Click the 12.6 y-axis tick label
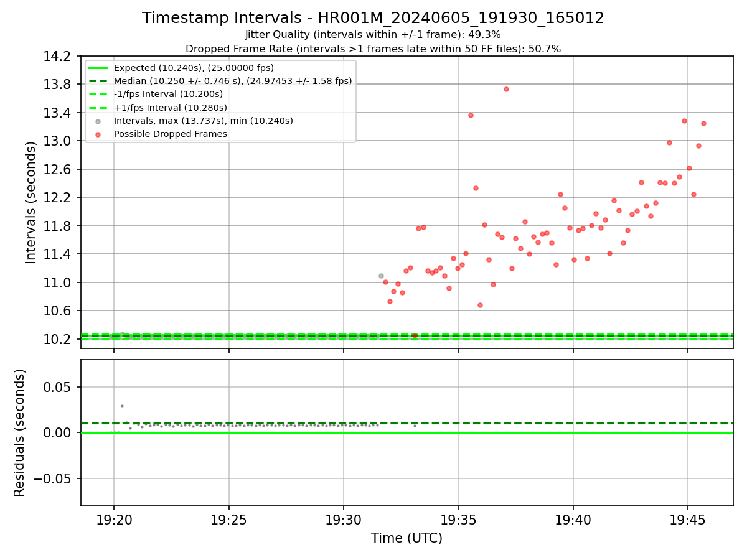The height and width of the screenshot is (560, 747). [x=59, y=169]
